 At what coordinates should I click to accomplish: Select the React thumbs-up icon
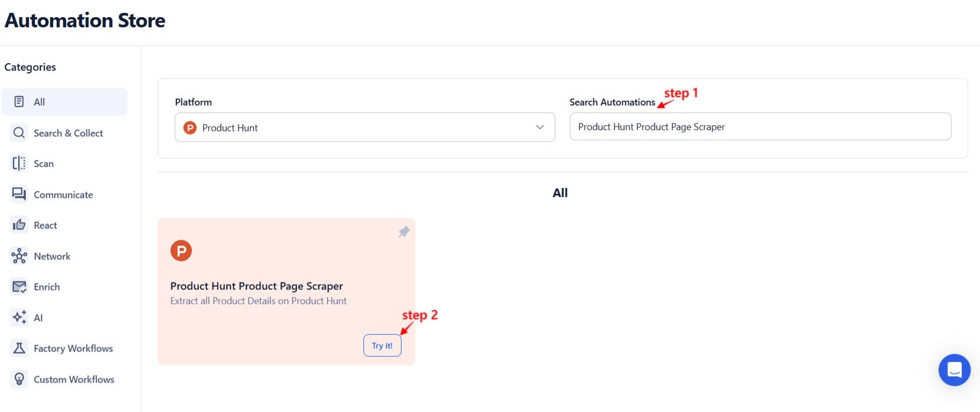pyautogui.click(x=19, y=225)
